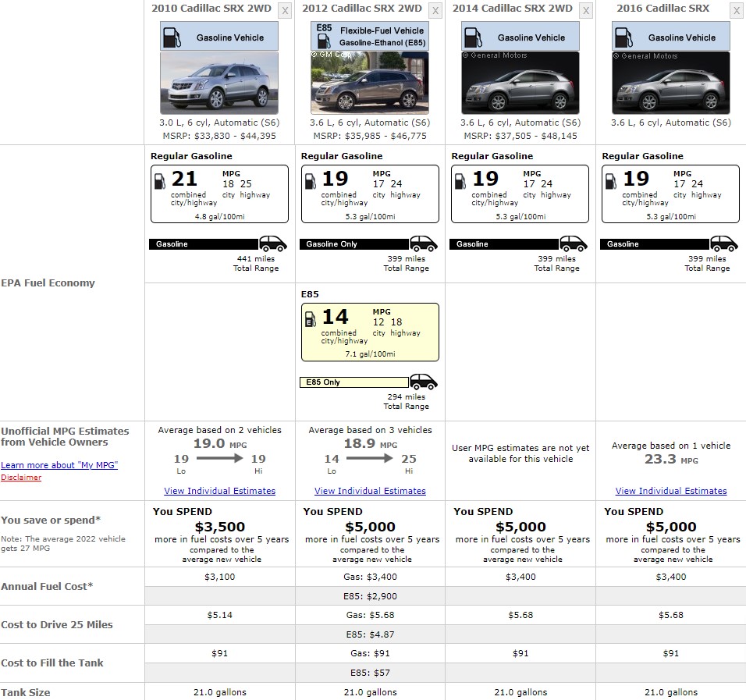The image size is (746, 700).
Task: Remove the 2014 Cadillac SRX 2WD column
Action: coord(586,11)
